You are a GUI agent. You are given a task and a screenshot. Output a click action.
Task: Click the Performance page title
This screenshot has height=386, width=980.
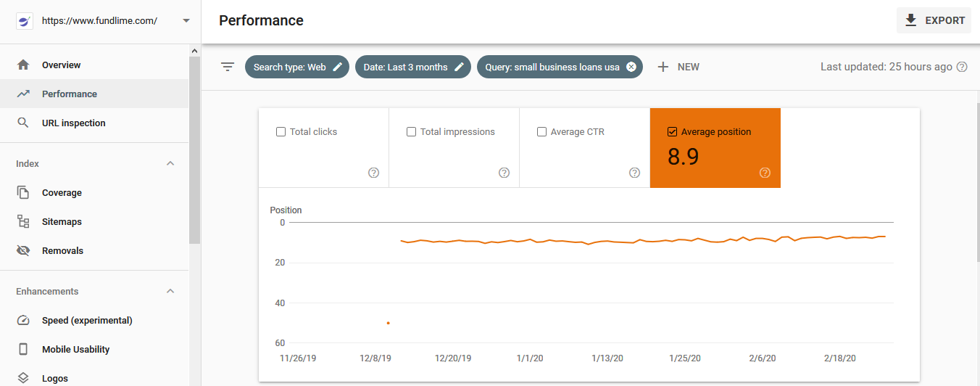(261, 20)
